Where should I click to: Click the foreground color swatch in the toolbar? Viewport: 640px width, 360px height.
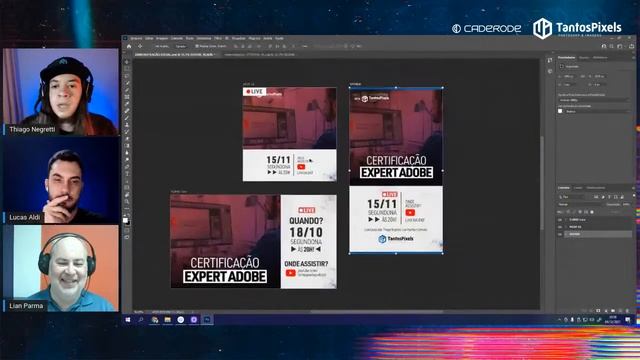(x=125, y=220)
